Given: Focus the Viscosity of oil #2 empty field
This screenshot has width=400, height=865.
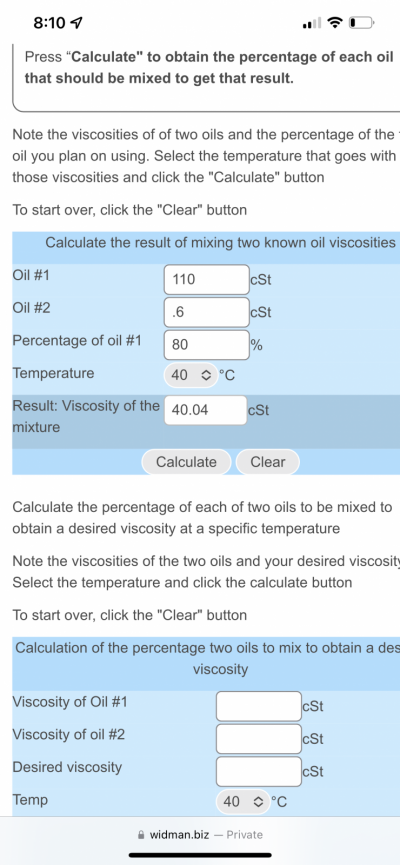Looking at the screenshot, I should 259,738.
